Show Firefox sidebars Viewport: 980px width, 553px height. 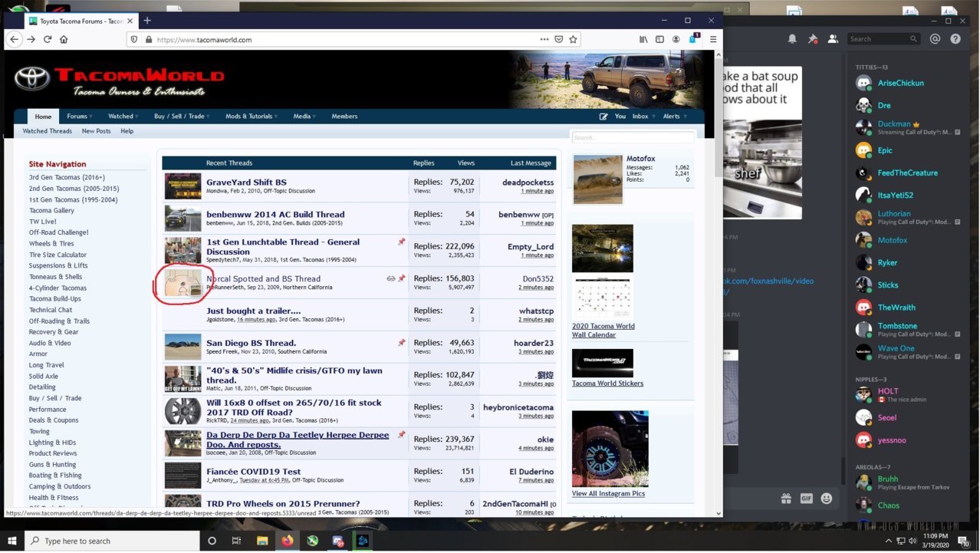[659, 39]
